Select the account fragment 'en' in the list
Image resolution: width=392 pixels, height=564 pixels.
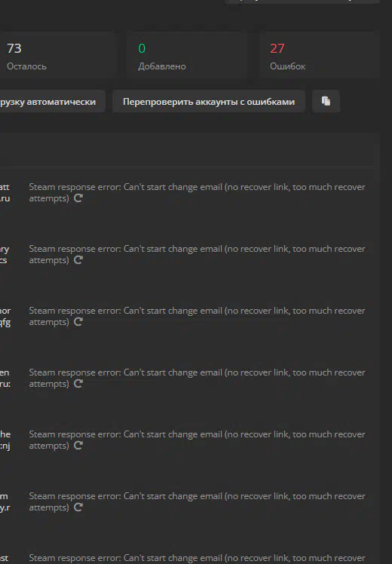point(5,372)
